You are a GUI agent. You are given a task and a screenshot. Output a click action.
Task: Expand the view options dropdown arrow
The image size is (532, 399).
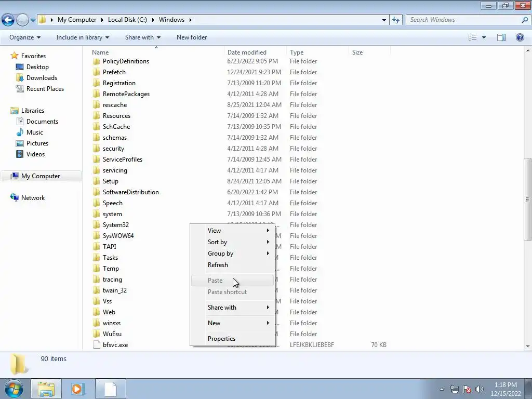[484, 37]
